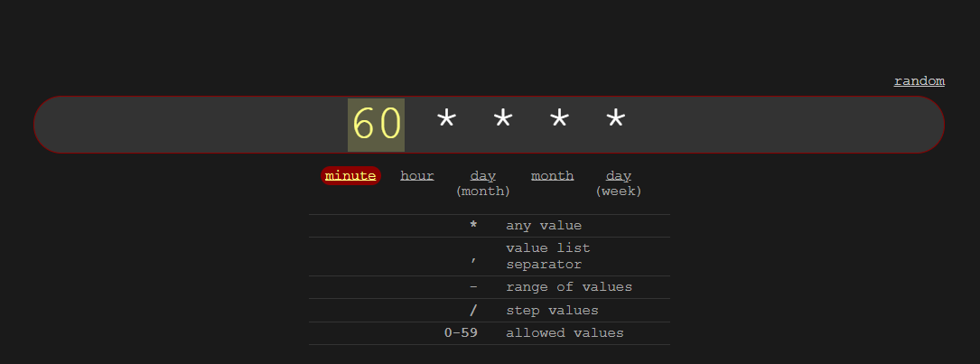Click the random link

(x=919, y=81)
